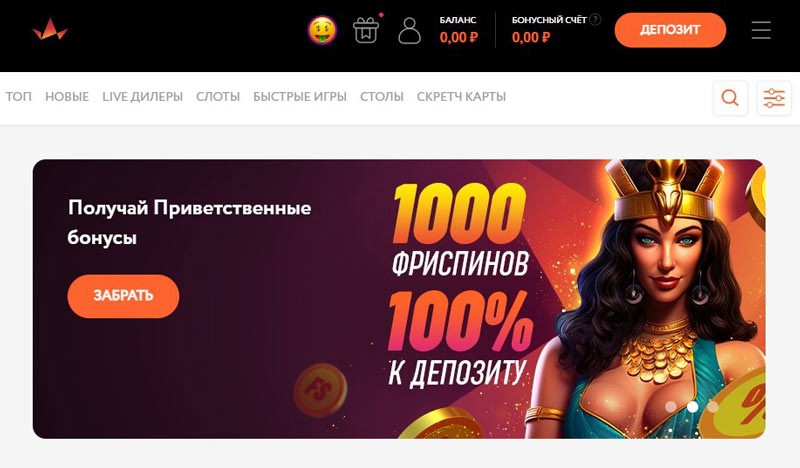
Task: Select the third banner carousel dot
Action: coord(713,407)
